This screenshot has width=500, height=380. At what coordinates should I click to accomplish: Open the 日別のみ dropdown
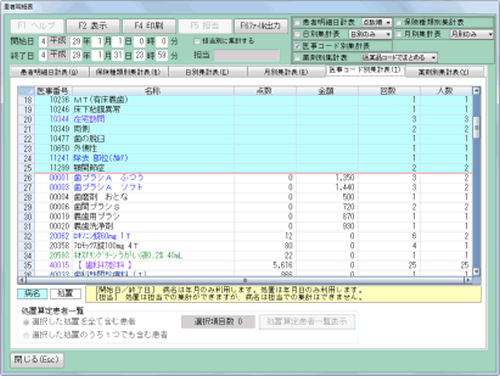point(388,34)
